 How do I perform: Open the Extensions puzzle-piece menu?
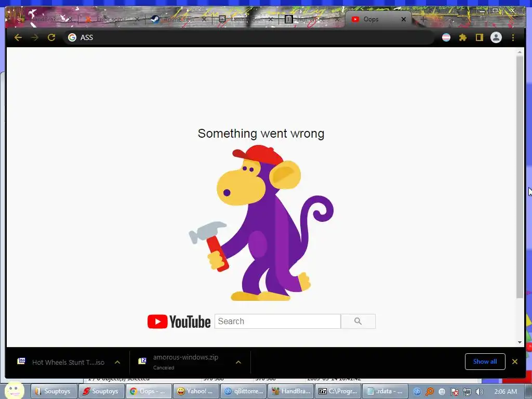463,37
